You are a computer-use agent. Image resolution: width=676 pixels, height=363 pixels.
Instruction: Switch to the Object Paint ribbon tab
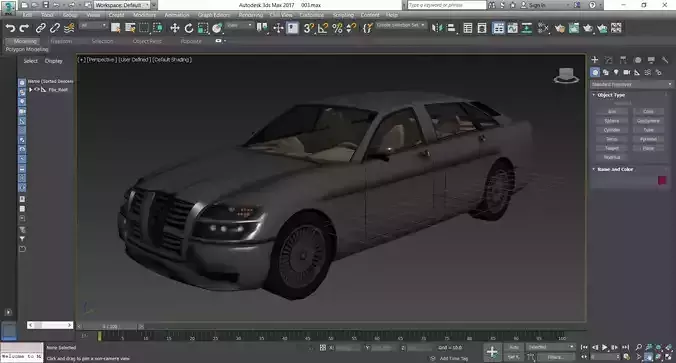click(147, 41)
